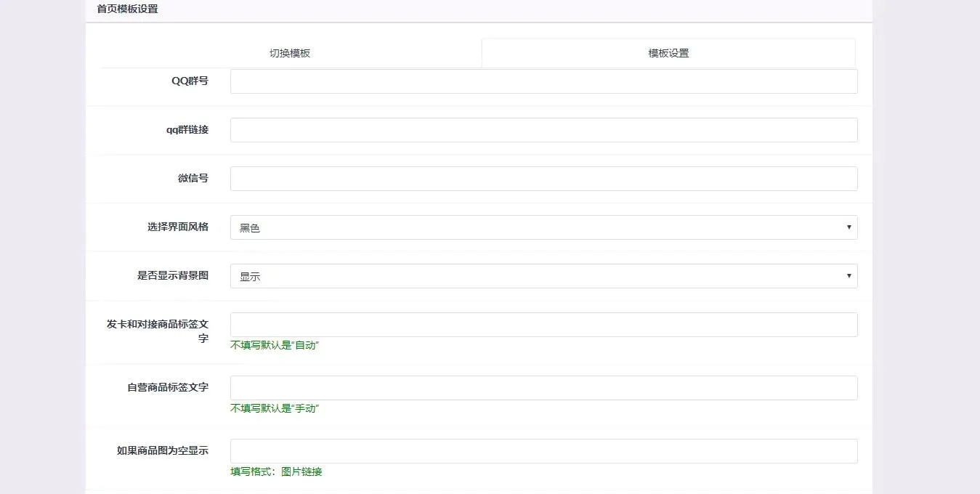The image size is (980, 494).
Task: Click the 是否显示背景图 label
Action: 173,275
